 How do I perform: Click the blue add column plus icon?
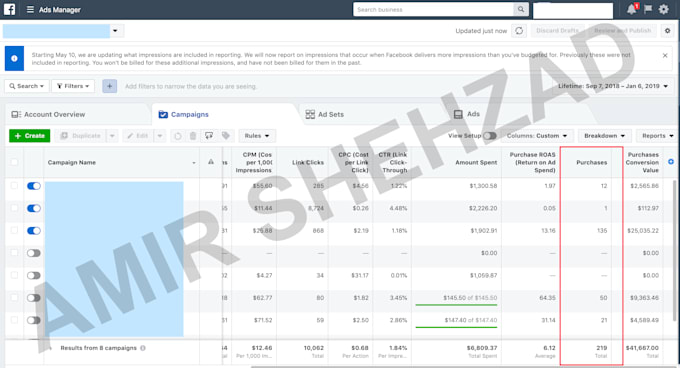pyautogui.click(x=671, y=162)
